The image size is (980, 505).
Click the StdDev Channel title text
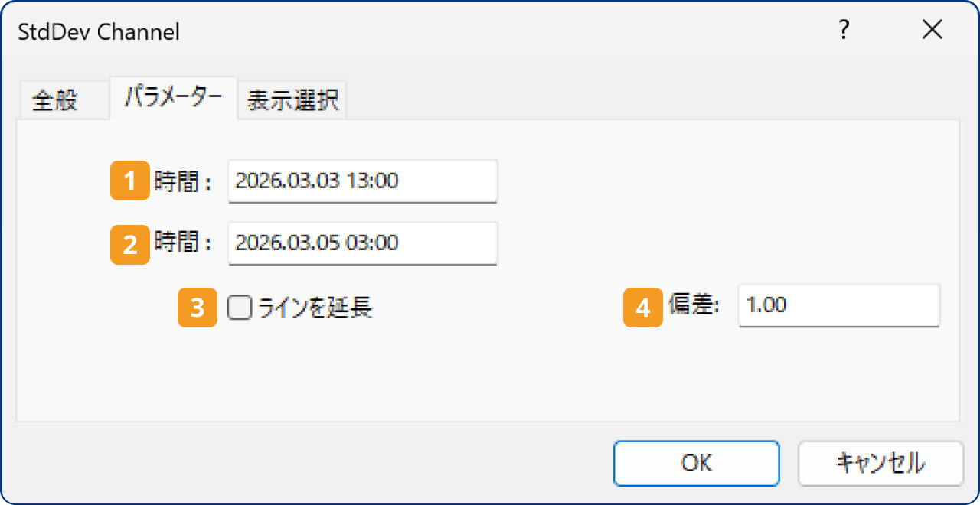click(x=98, y=32)
